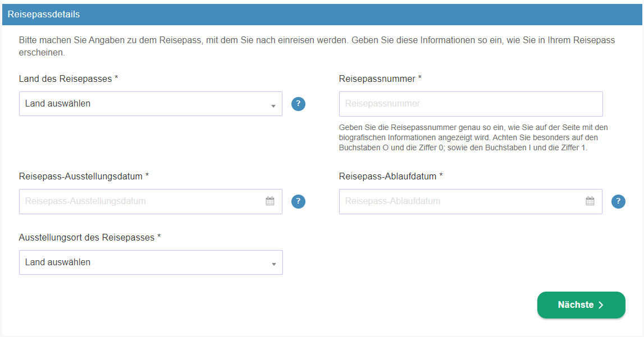Image resolution: width=644 pixels, height=337 pixels.
Task: Click into the Reisepass-Ausstellungsdatum date field
Action: pyautogui.click(x=140, y=201)
